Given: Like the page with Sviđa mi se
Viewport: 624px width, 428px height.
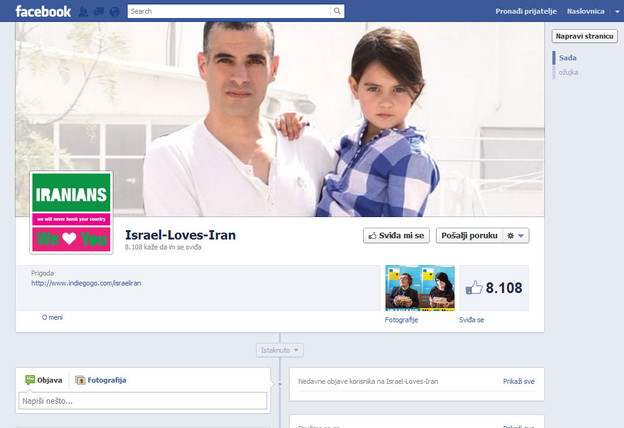Looking at the screenshot, I should (x=396, y=236).
